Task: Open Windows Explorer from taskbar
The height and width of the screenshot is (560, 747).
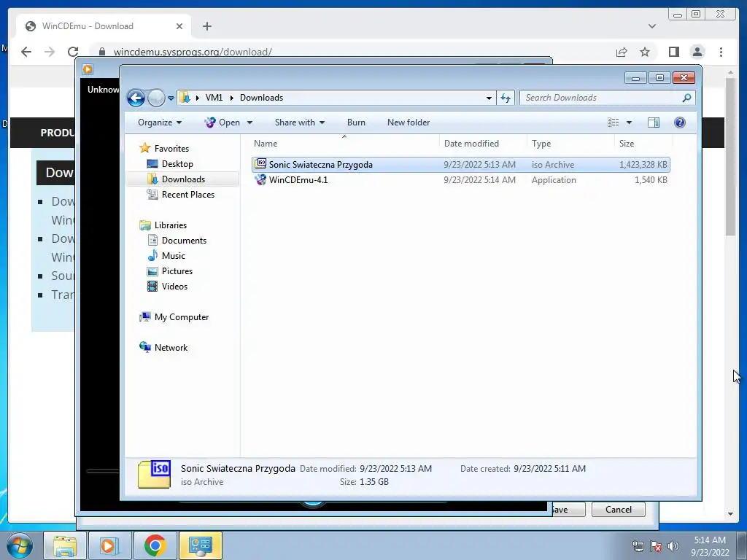Action: click(x=65, y=545)
